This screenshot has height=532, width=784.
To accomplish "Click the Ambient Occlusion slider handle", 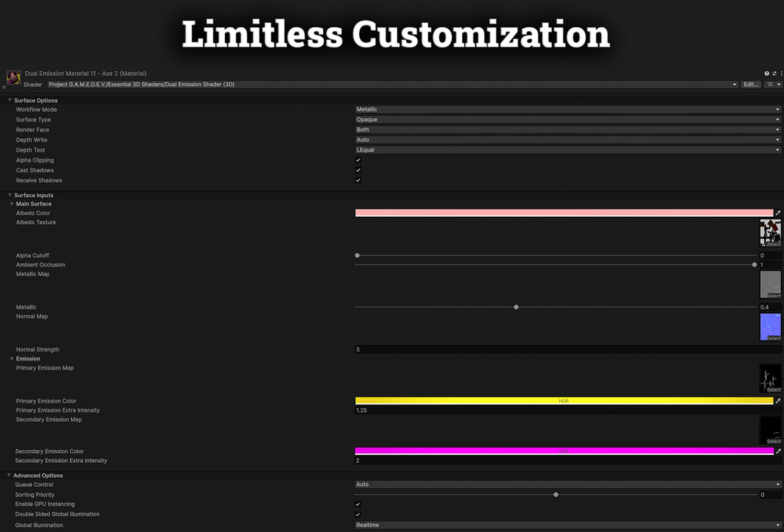I will point(755,265).
